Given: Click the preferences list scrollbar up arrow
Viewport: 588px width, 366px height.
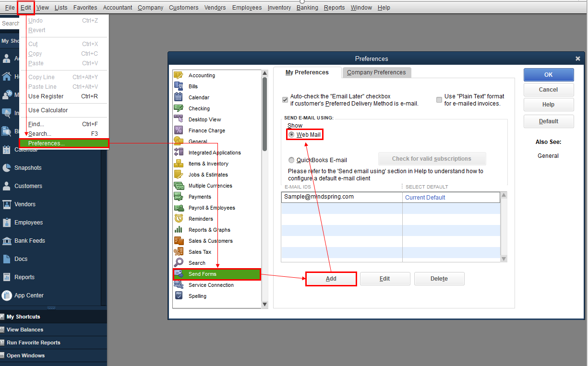Looking at the screenshot, I should (x=264, y=73).
